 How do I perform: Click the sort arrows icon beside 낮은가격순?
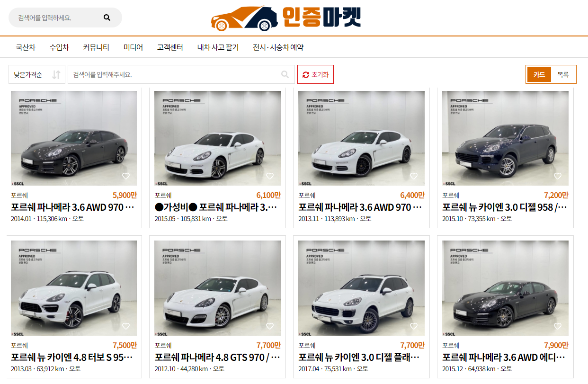coord(56,74)
